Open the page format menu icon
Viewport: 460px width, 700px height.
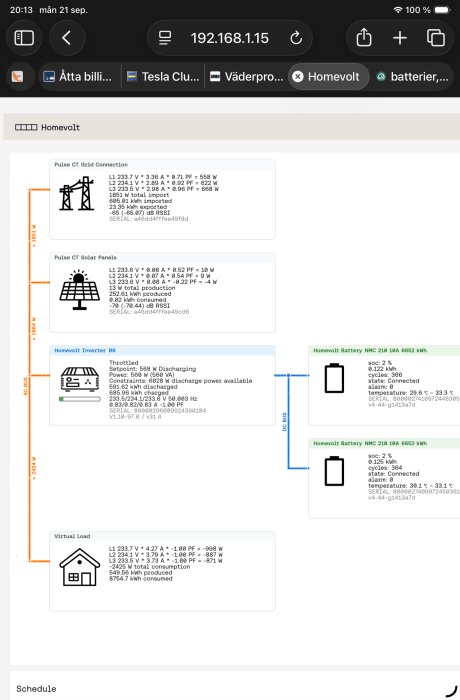165,38
